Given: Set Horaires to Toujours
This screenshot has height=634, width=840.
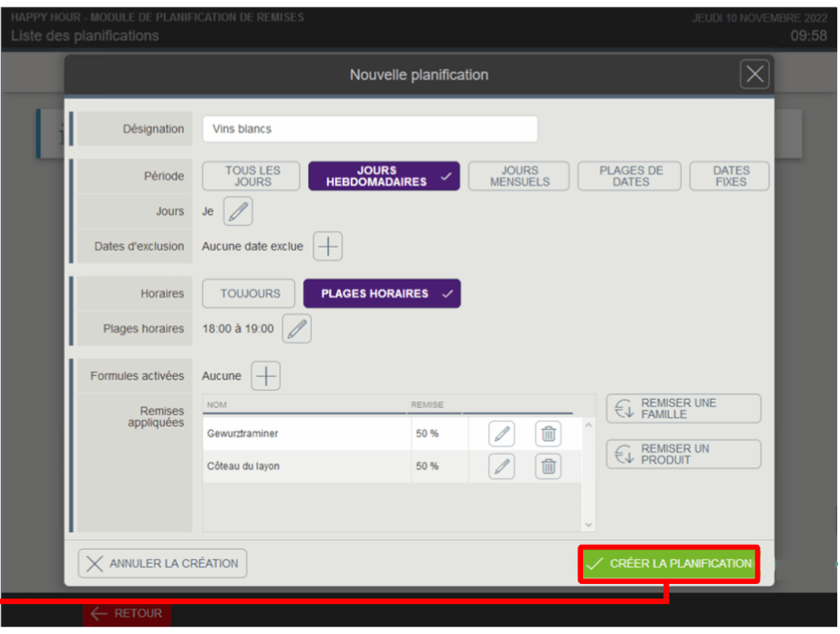Looking at the screenshot, I should click(249, 293).
